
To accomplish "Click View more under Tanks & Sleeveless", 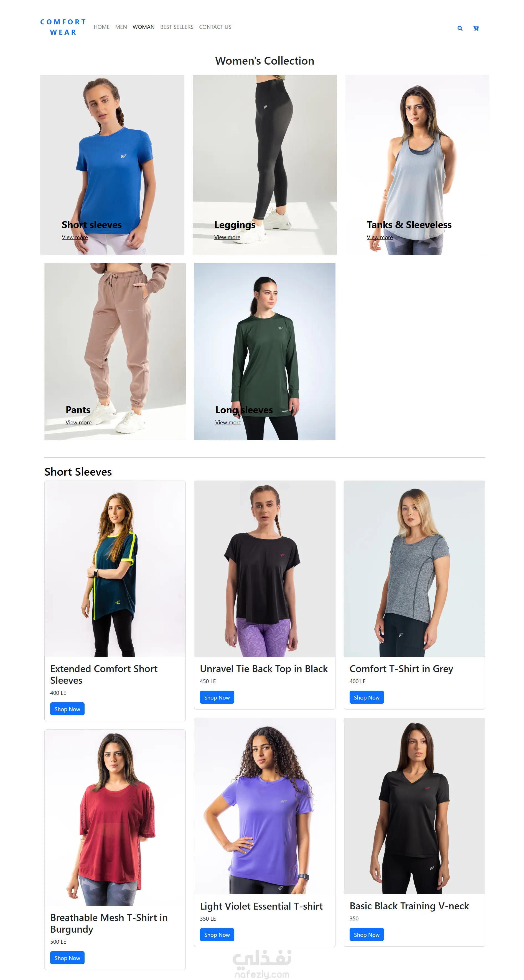I will click(379, 237).
